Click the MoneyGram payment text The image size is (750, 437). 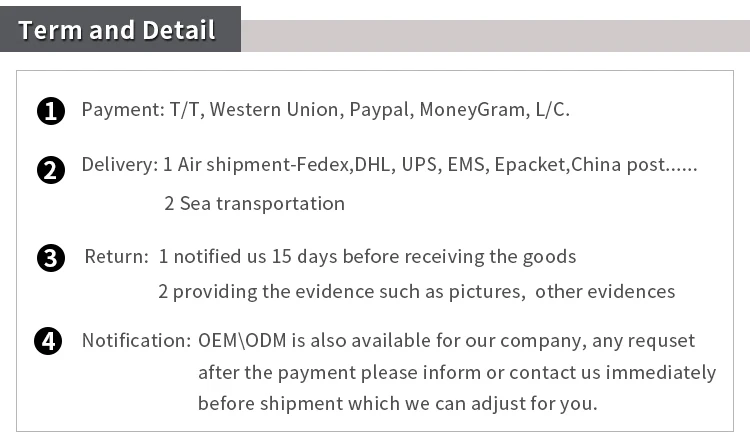tap(474, 110)
